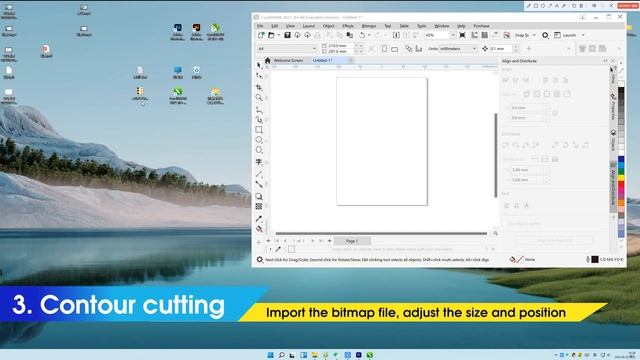The image size is (640, 360).
Task: Toggle Show Rulers in toolbar
Action: tap(474, 36)
